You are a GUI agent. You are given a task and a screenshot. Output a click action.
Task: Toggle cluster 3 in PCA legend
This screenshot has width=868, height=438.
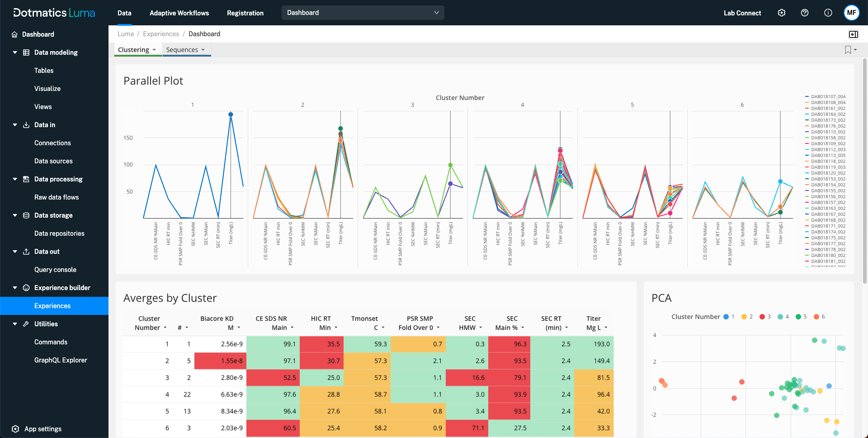pyautogui.click(x=765, y=317)
